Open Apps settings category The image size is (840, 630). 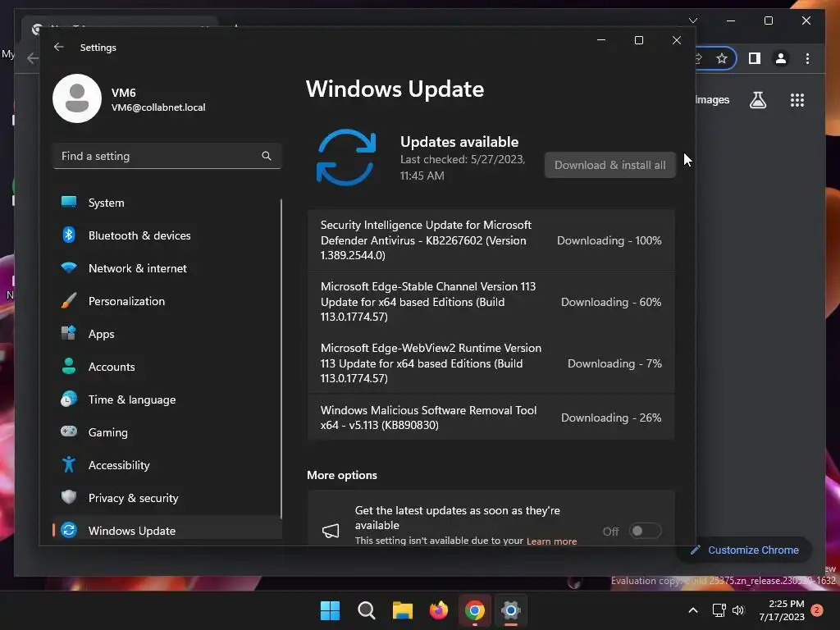[167, 334]
